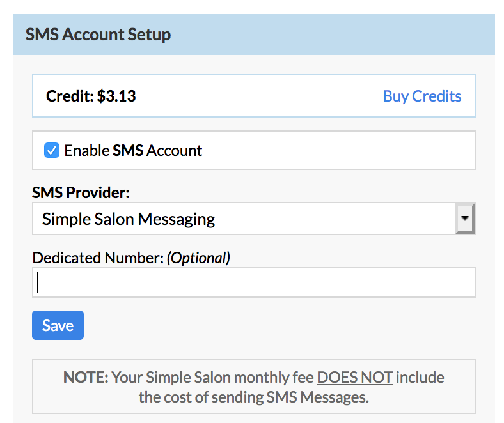
Task: Click the bold SMS word beside checkbox
Action: click(128, 151)
